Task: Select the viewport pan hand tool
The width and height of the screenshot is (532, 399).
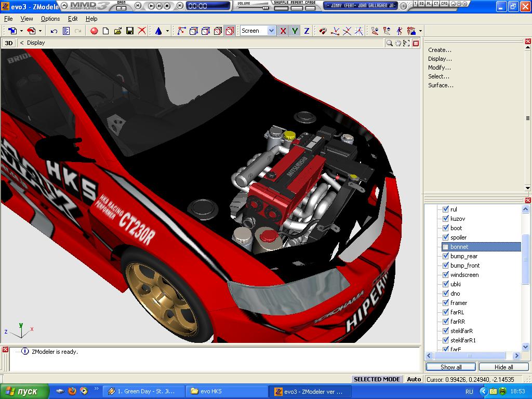Action: click(x=398, y=43)
